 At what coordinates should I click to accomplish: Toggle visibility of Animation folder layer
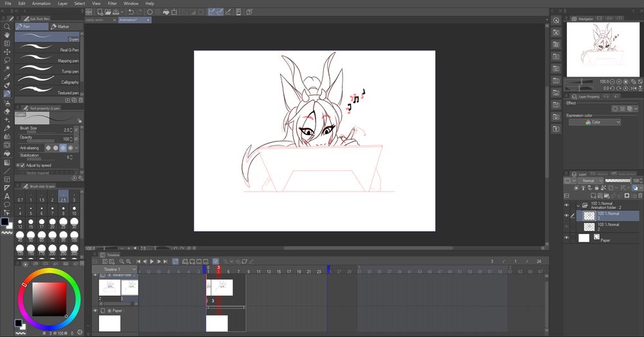tap(567, 205)
